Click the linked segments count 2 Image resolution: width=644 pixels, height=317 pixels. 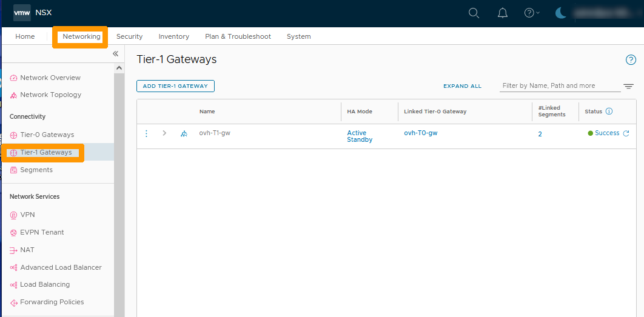(540, 134)
